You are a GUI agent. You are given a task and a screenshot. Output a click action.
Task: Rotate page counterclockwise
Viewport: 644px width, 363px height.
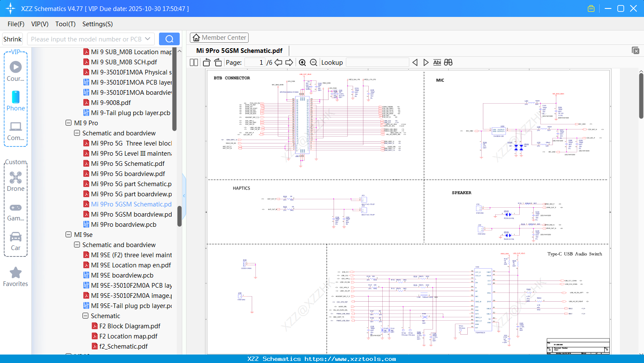pyautogui.click(x=207, y=63)
